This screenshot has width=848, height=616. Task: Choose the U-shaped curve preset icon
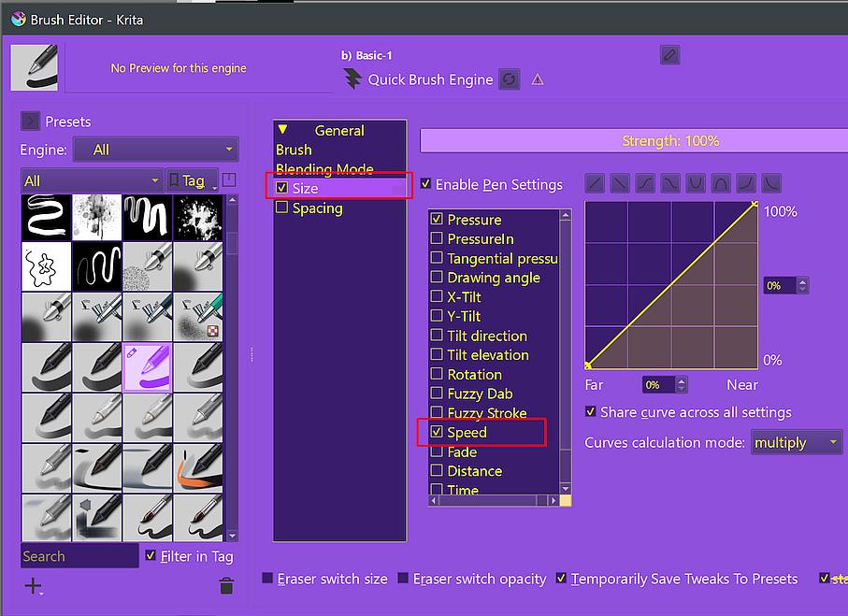point(695,184)
